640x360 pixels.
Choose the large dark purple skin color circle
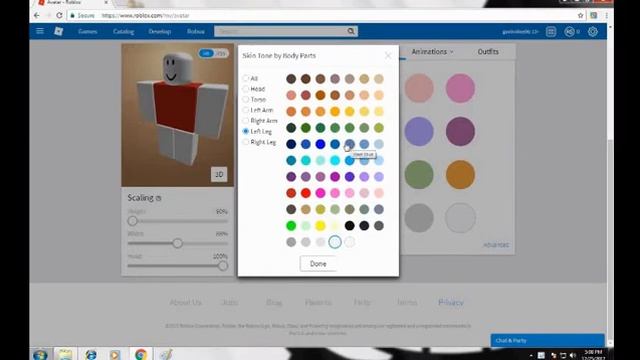(460, 131)
